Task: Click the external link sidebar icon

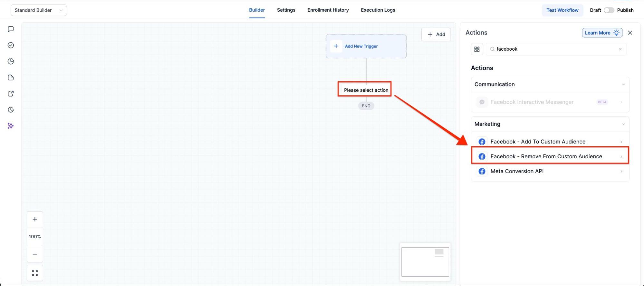Action: (11, 94)
